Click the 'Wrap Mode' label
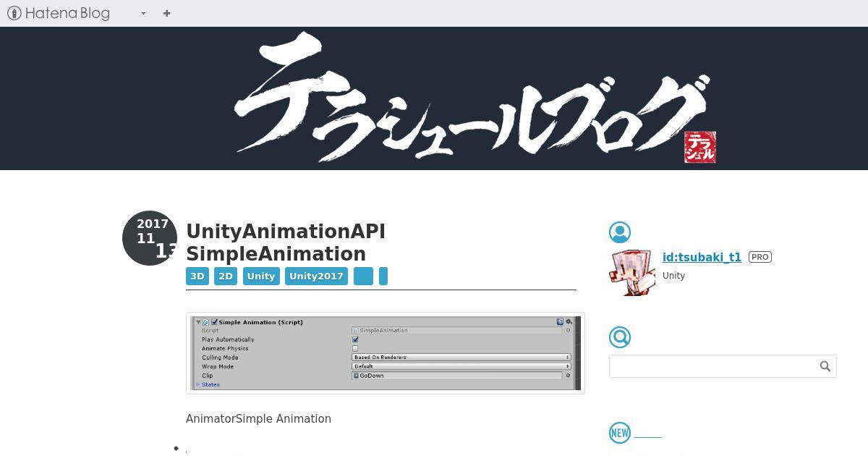The image size is (868, 456). click(218, 366)
